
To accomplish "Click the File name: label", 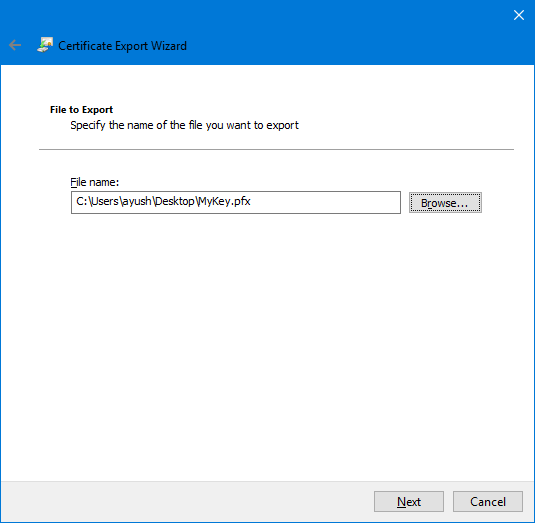I will 95,182.
